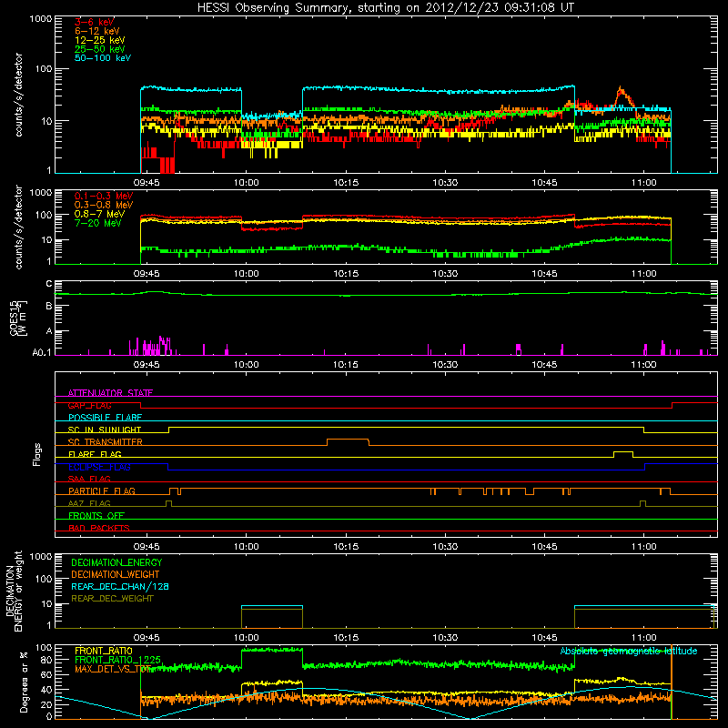This screenshot has width=728, height=728.
Task: Click the FLARE_FLAG label
Action: pos(95,454)
